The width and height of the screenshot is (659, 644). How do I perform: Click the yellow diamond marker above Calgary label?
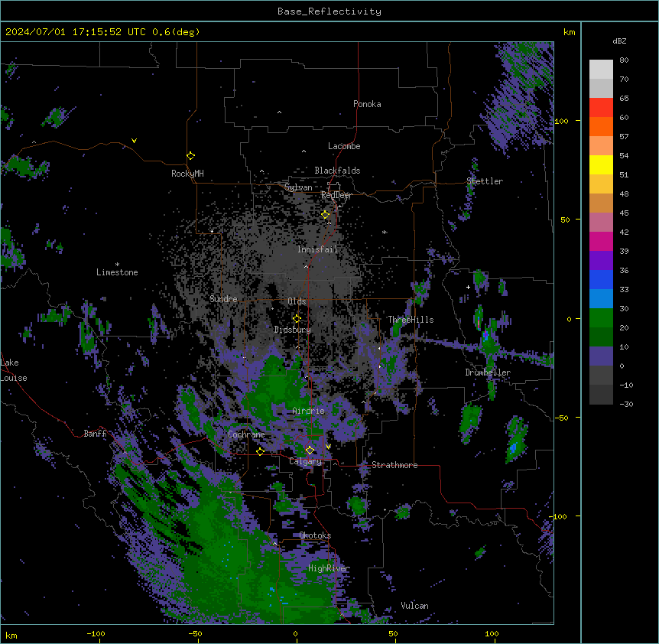[x=310, y=450]
